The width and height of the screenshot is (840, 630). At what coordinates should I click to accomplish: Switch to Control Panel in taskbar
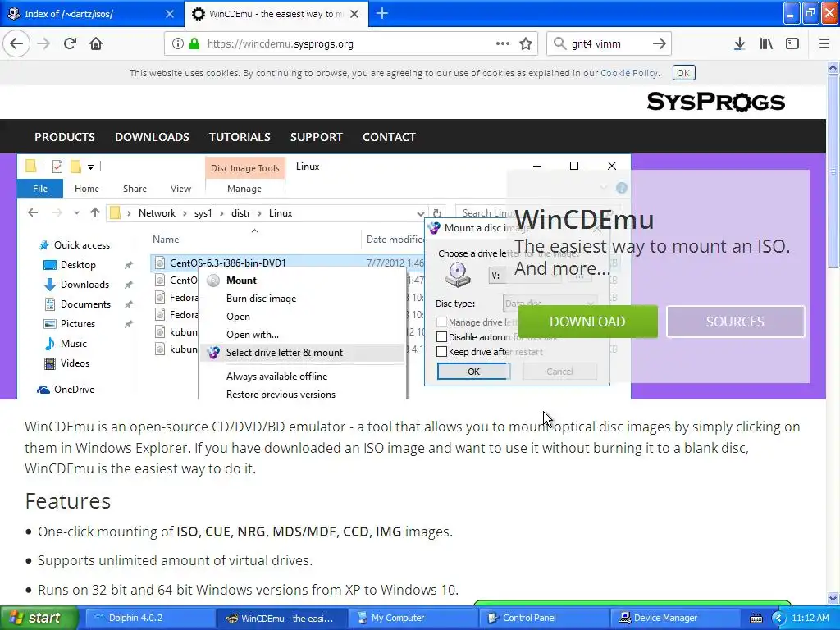coord(544,619)
